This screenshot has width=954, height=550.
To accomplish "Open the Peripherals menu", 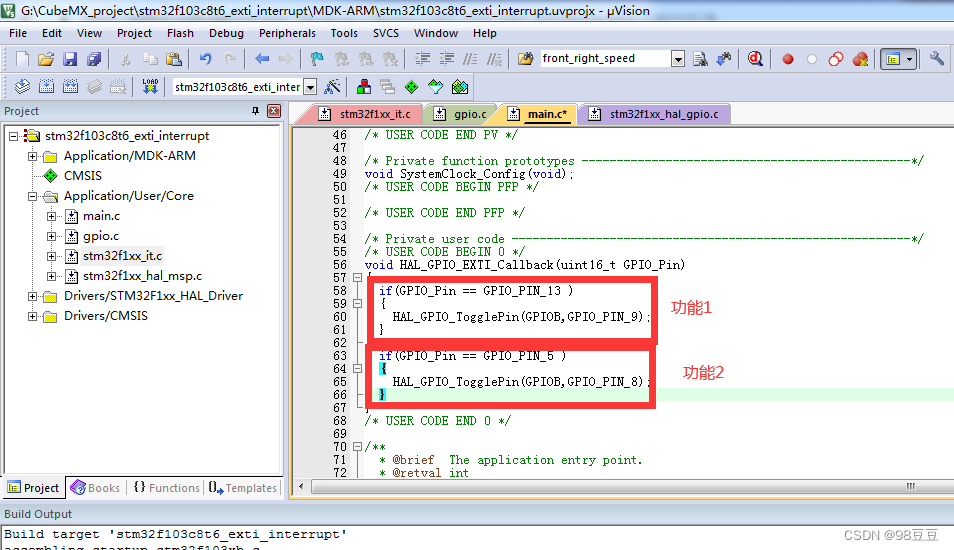I will [x=287, y=33].
